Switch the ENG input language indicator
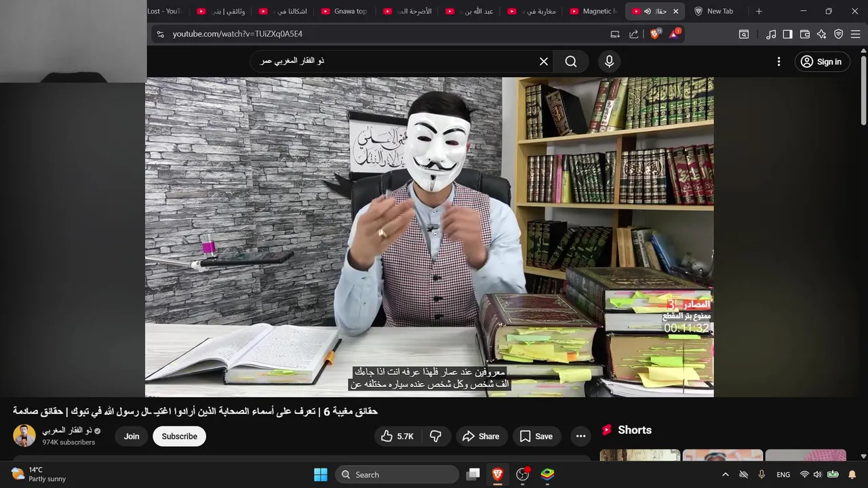 (783, 474)
